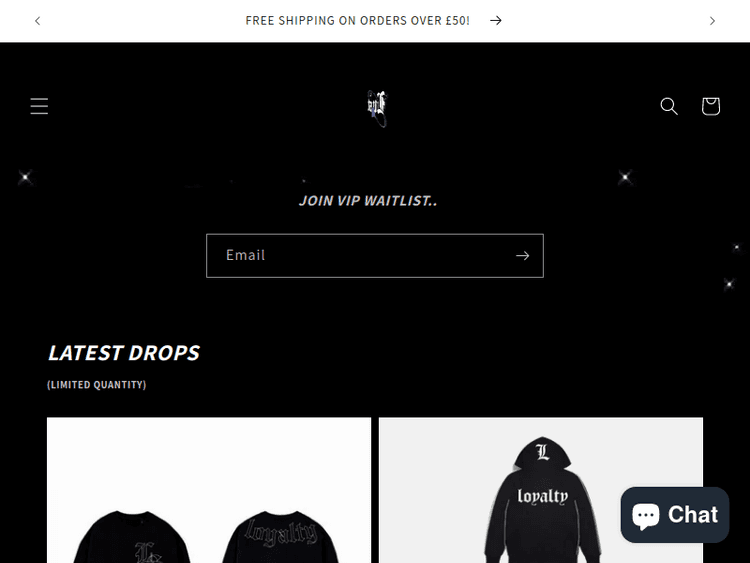Screen dimensions: 750x563
Task: Open the Chat widget
Action: coord(674,515)
